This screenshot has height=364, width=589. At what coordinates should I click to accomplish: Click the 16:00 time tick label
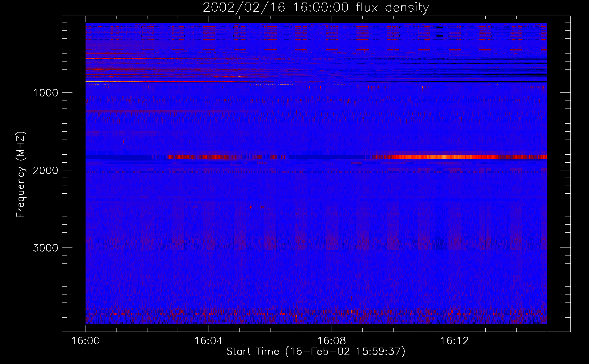pos(86,341)
